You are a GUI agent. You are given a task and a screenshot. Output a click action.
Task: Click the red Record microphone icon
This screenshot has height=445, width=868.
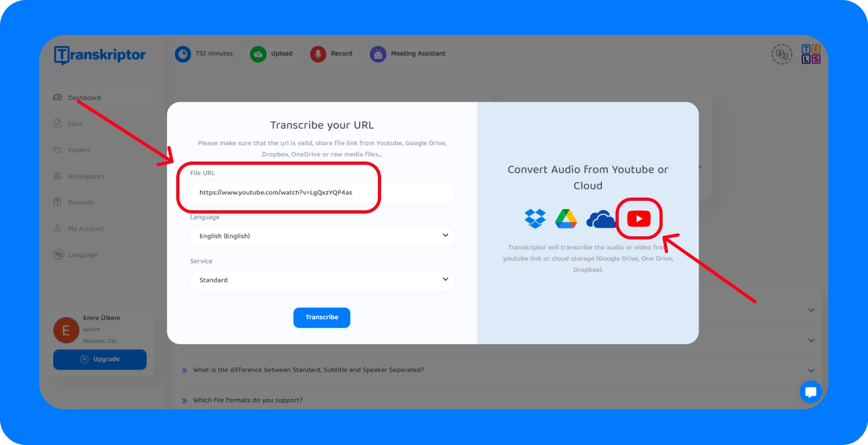point(318,54)
